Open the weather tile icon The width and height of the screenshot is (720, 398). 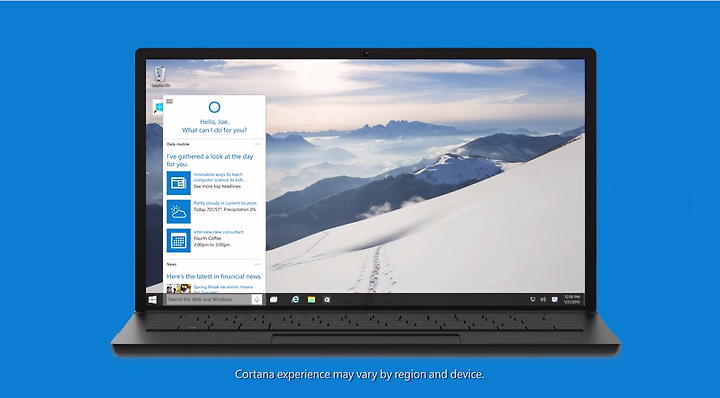coord(179,212)
